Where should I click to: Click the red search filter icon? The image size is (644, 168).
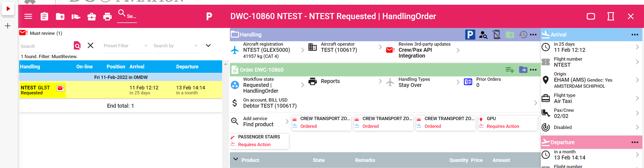77,45
